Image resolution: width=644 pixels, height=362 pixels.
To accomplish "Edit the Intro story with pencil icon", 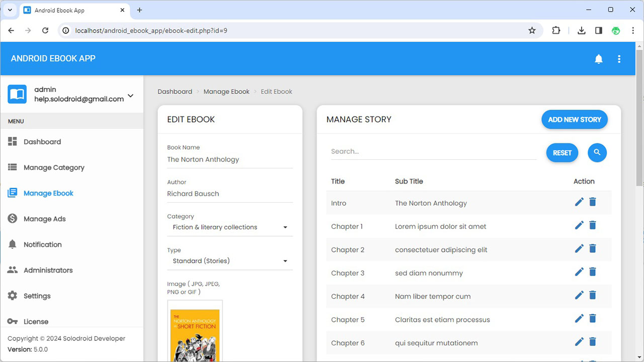I will click(x=579, y=202).
